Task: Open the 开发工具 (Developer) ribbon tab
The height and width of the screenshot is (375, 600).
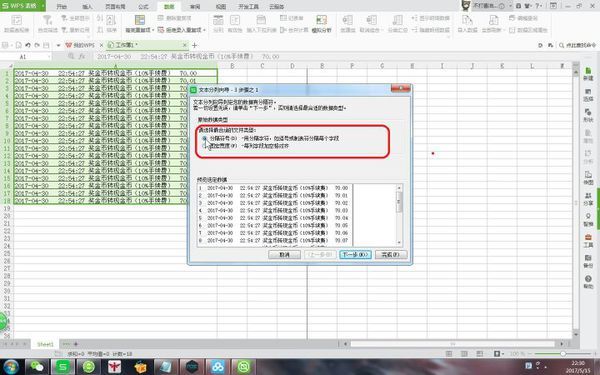Action: (x=249, y=7)
